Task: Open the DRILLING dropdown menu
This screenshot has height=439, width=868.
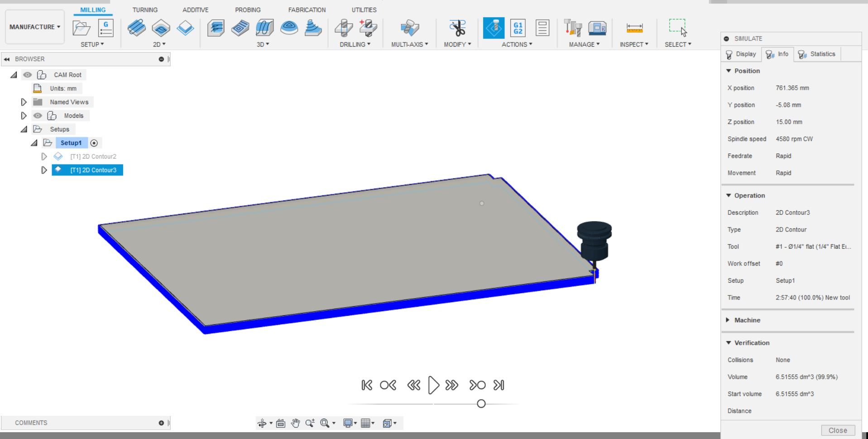Action: click(x=355, y=44)
